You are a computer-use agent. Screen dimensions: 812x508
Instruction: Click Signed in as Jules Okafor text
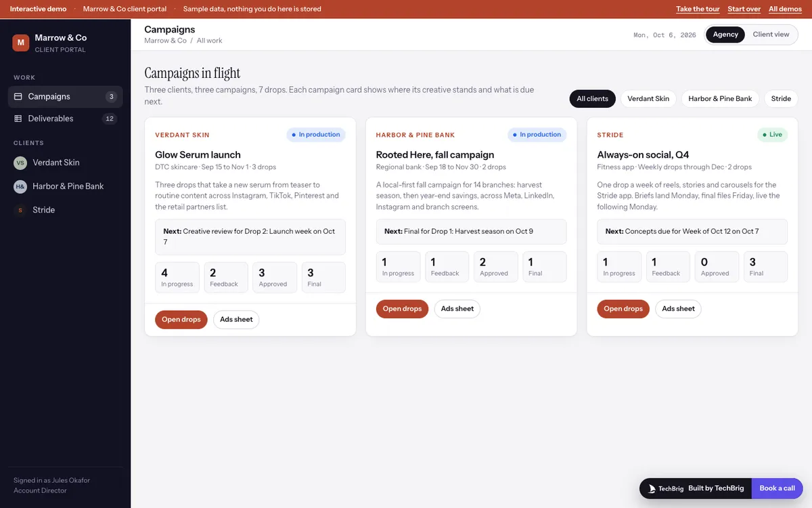[51, 480]
